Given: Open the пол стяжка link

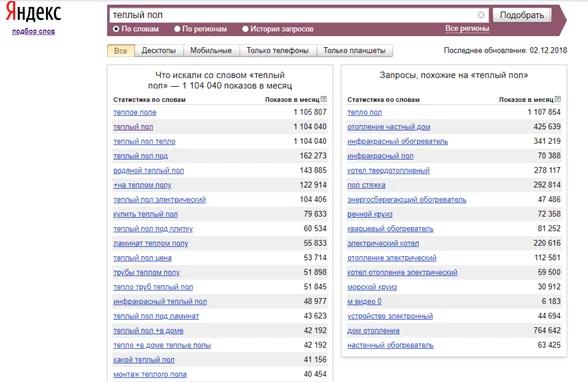Looking at the screenshot, I should [x=366, y=185].
